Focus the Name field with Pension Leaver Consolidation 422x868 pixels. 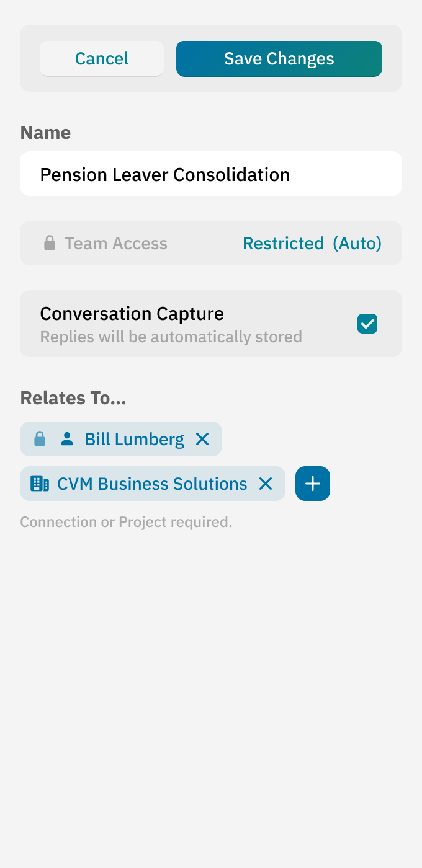coord(211,174)
